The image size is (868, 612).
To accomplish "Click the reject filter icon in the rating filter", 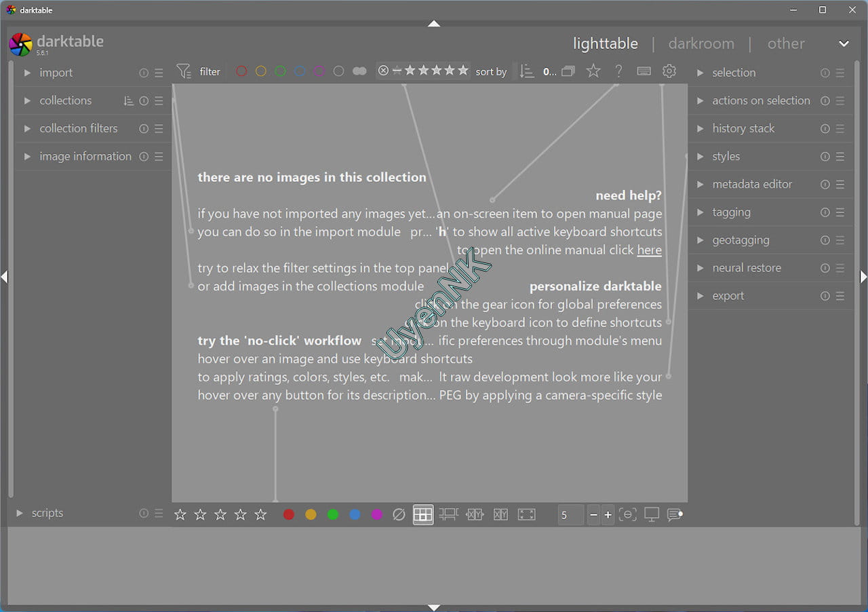I will pos(383,71).
